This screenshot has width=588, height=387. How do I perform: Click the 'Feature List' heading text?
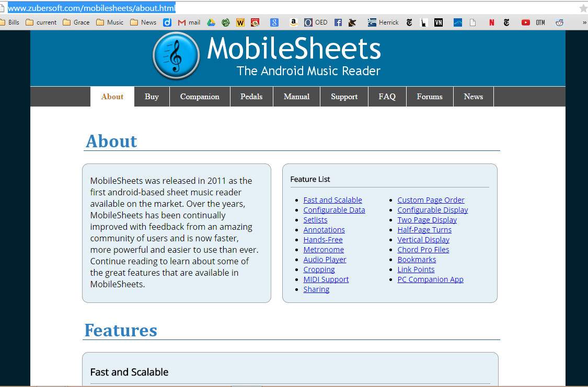[310, 180]
